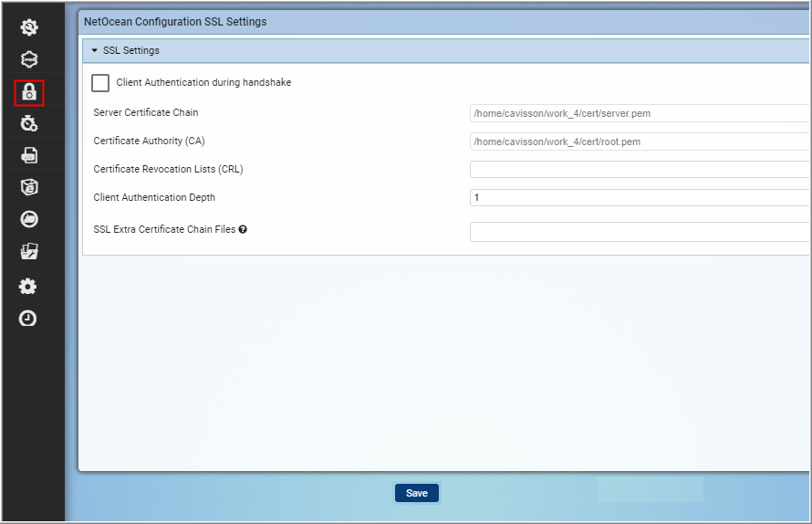
Task: Save the SSL settings
Action: pos(417,493)
